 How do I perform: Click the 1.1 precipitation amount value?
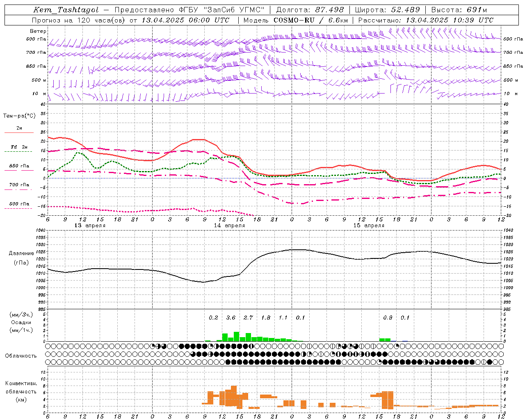coord(283,317)
